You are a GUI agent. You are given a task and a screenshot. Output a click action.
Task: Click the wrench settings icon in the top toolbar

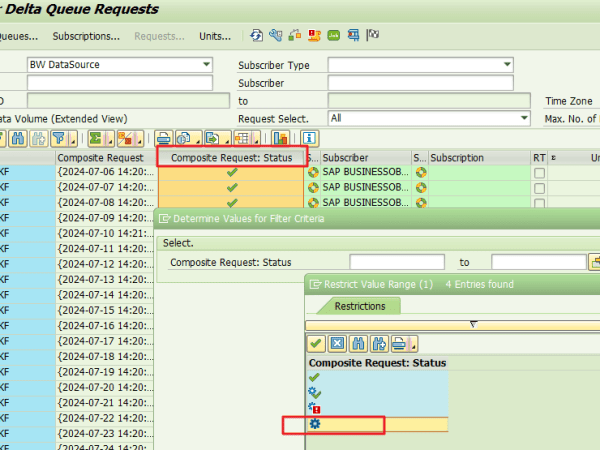(276, 36)
